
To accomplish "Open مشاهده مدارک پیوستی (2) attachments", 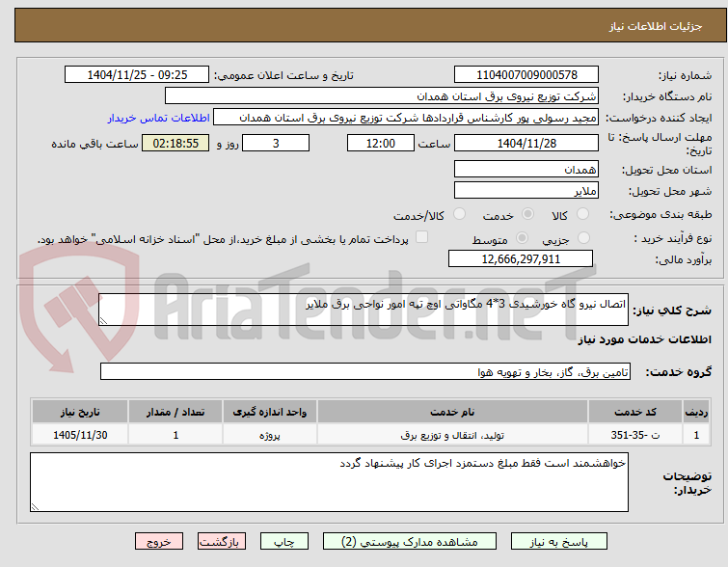I will 410,542.
